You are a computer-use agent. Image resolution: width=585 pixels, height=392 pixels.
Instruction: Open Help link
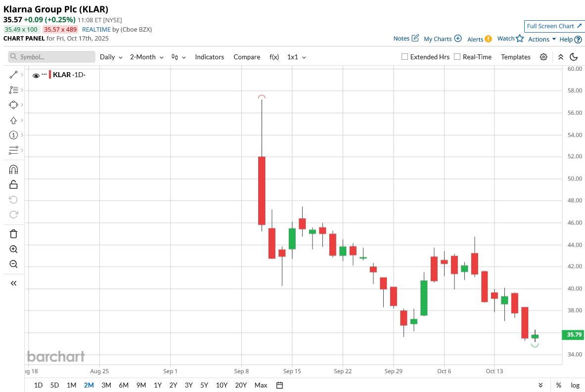click(571, 39)
